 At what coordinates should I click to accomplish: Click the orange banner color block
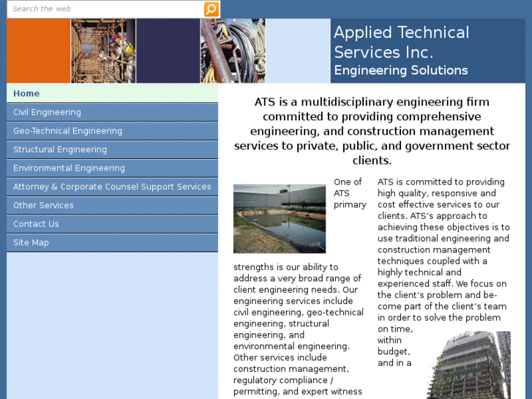tap(39, 51)
